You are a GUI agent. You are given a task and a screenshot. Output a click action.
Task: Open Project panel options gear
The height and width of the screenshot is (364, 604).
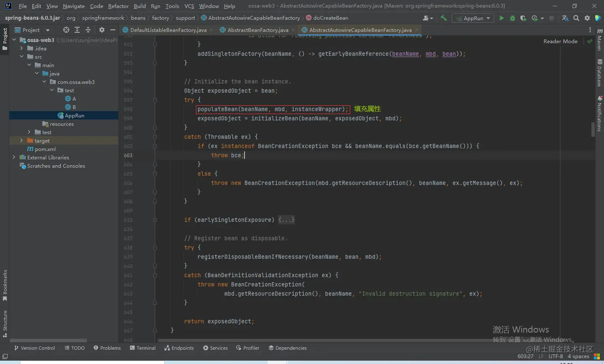pos(102,30)
